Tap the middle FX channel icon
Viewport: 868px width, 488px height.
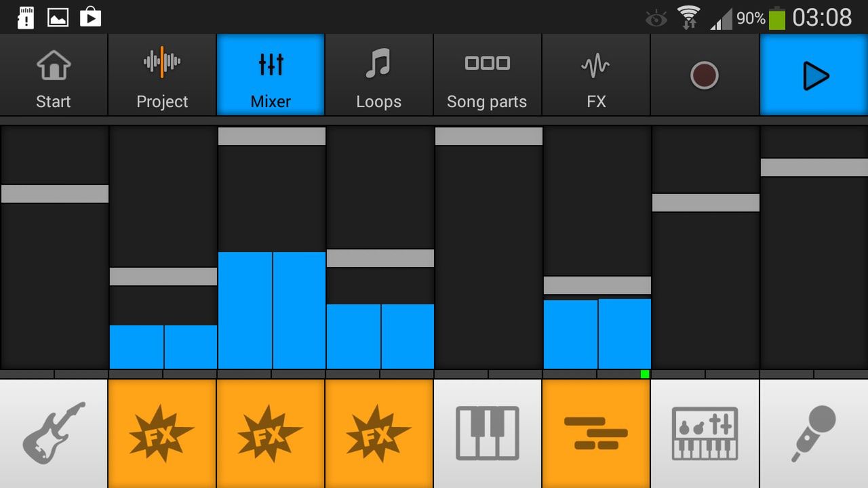point(271,434)
